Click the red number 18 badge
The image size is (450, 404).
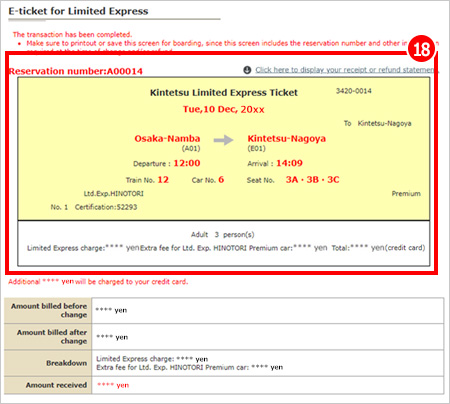pyautogui.click(x=422, y=49)
